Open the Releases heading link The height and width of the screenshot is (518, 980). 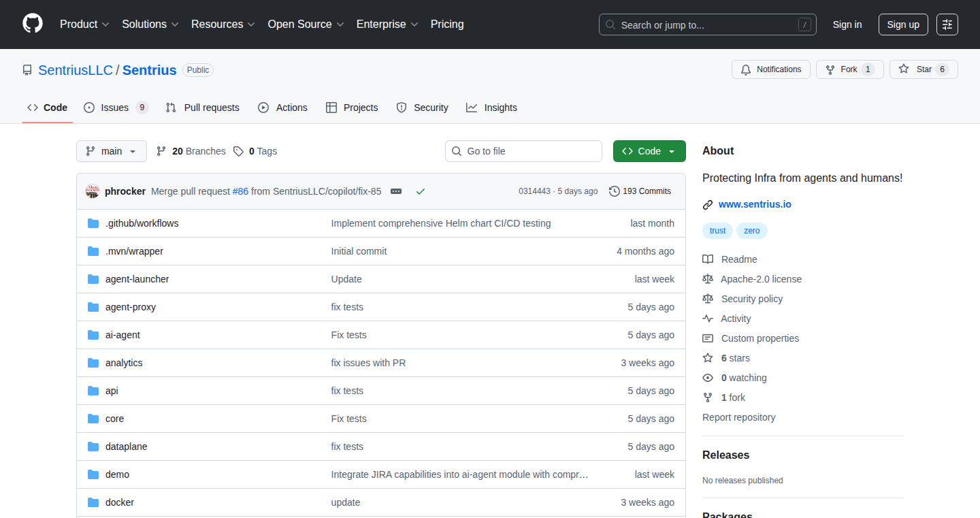(x=725, y=455)
